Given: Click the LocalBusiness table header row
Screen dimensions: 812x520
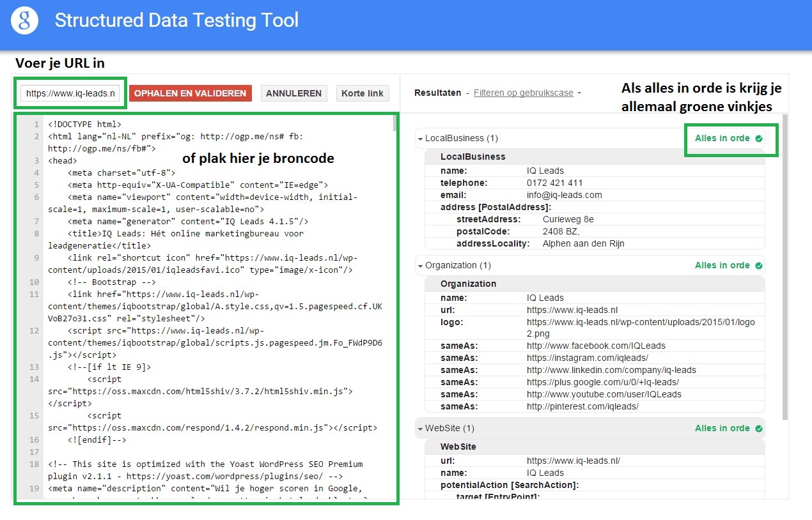Looking at the screenshot, I should pyautogui.click(x=595, y=157).
